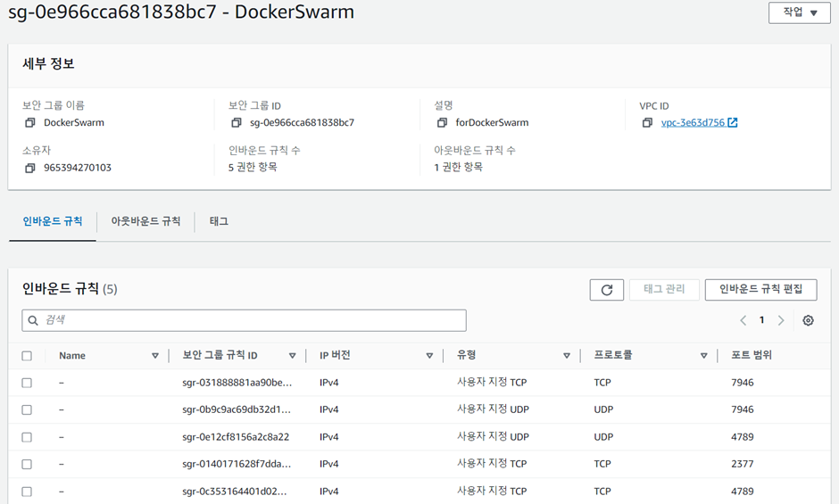Click rule ID sgr-0140171628f7dda...

tap(237, 464)
